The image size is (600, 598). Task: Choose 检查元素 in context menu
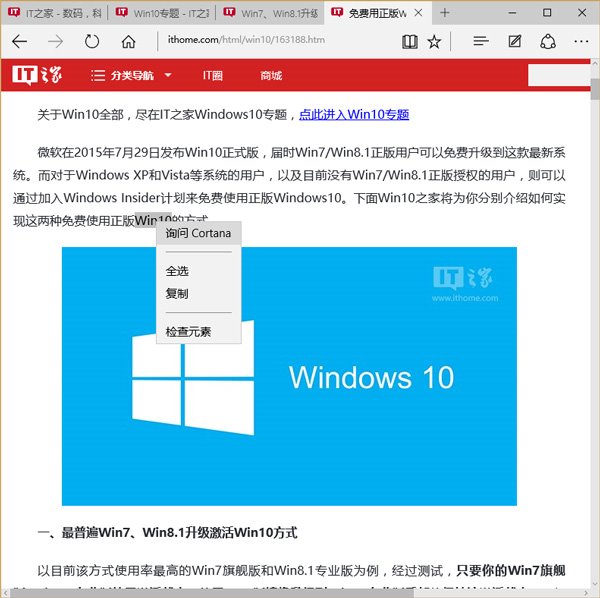click(188, 331)
